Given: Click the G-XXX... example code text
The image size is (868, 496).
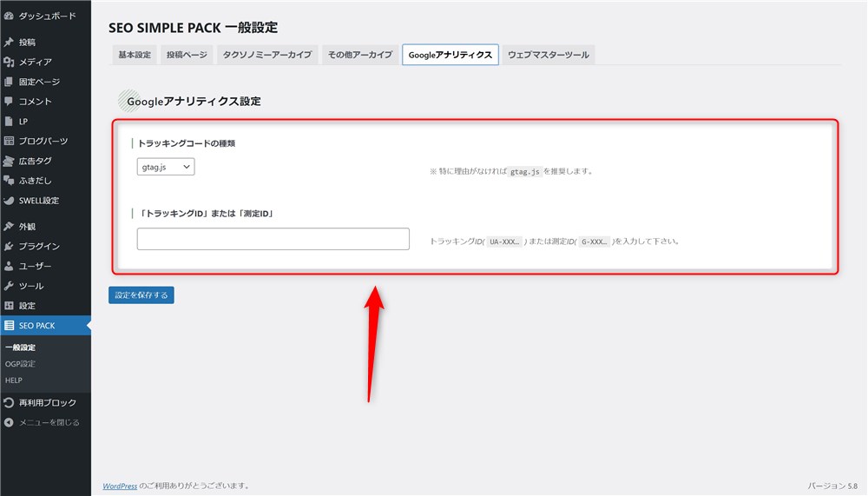Looking at the screenshot, I should pyautogui.click(x=594, y=241).
